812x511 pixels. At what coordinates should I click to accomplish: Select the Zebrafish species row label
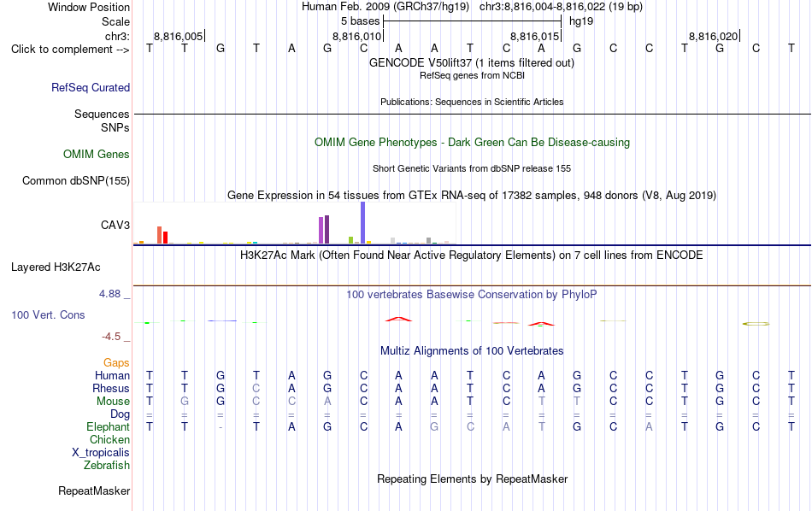coord(107,466)
